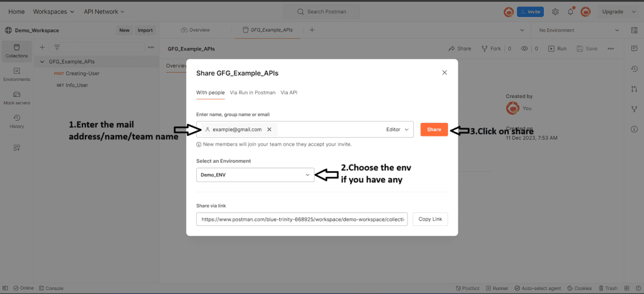Click the Online status indicator
The width and height of the screenshot is (644, 294).
click(x=24, y=288)
